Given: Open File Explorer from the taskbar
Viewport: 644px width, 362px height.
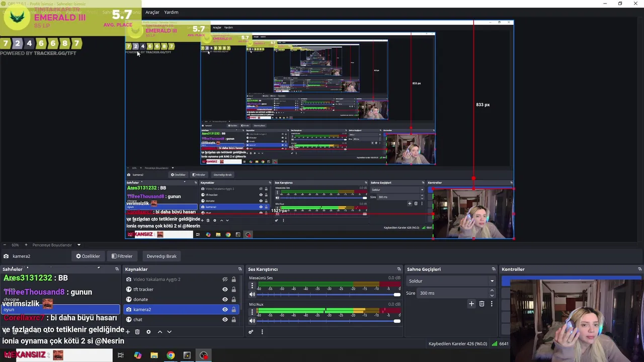Looking at the screenshot, I should 154,355.
